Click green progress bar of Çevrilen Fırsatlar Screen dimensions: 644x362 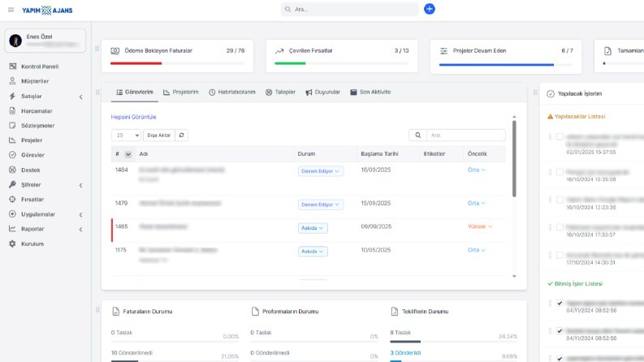290,63
